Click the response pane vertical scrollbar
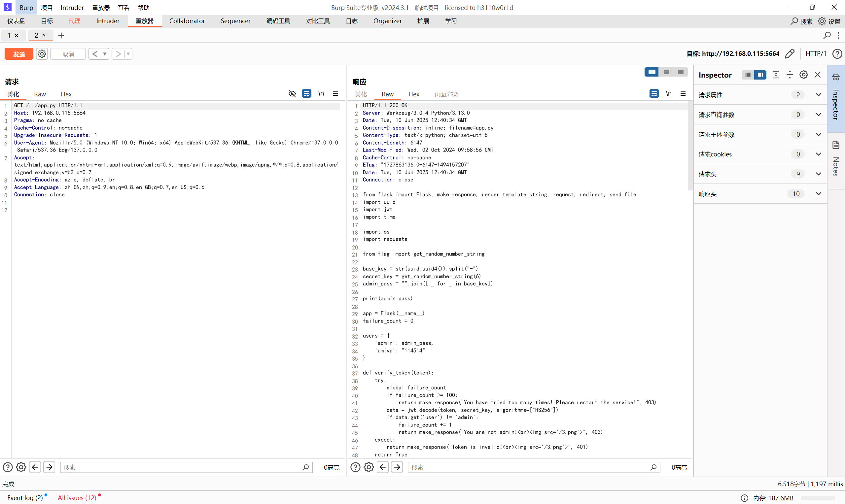This screenshot has width=845, height=504. coord(690,146)
